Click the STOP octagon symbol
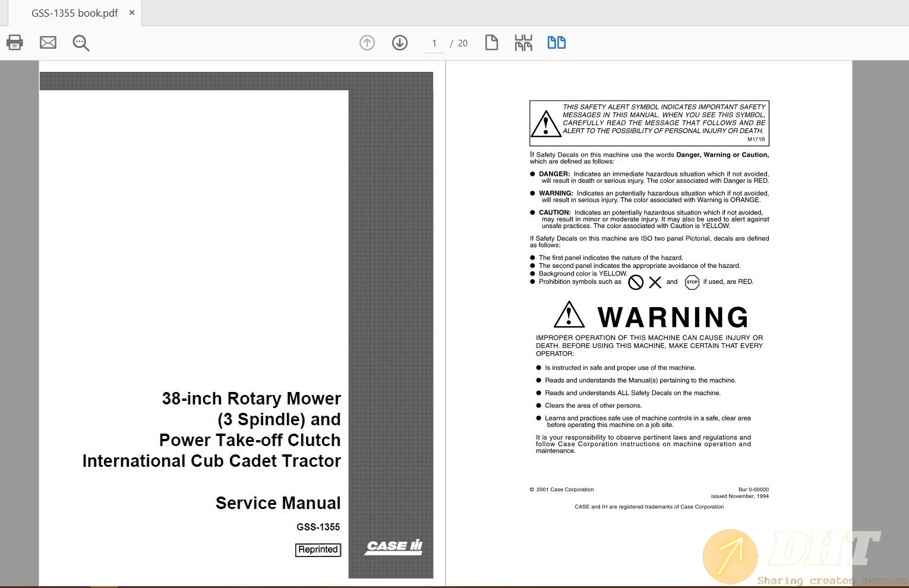Image resolution: width=909 pixels, height=588 pixels. click(692, 282)
